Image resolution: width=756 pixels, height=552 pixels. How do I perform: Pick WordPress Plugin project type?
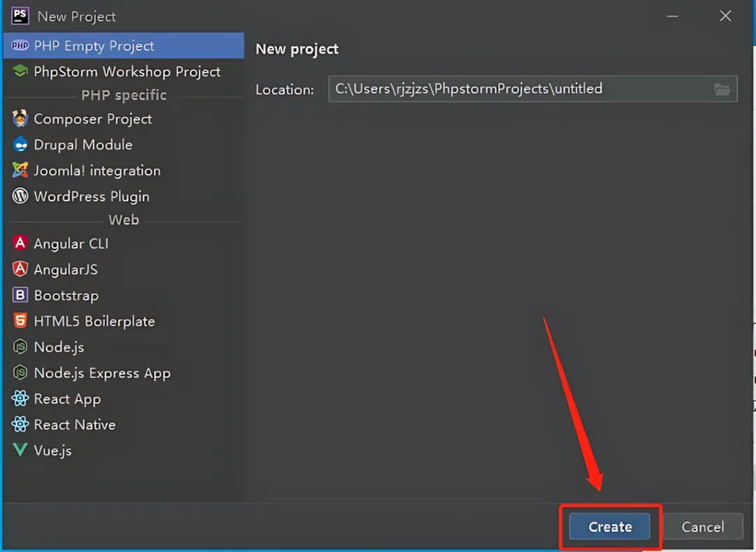click(124, 196)
